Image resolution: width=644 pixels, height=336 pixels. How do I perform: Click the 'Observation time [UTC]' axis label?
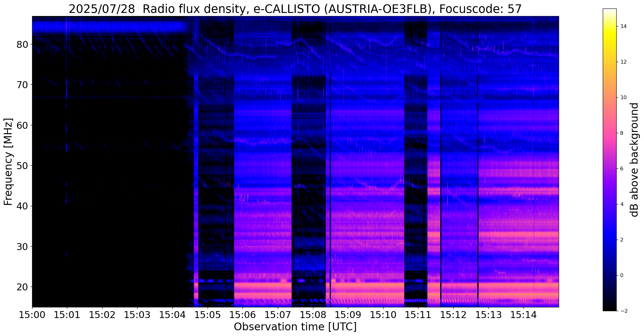coord(295,327)
